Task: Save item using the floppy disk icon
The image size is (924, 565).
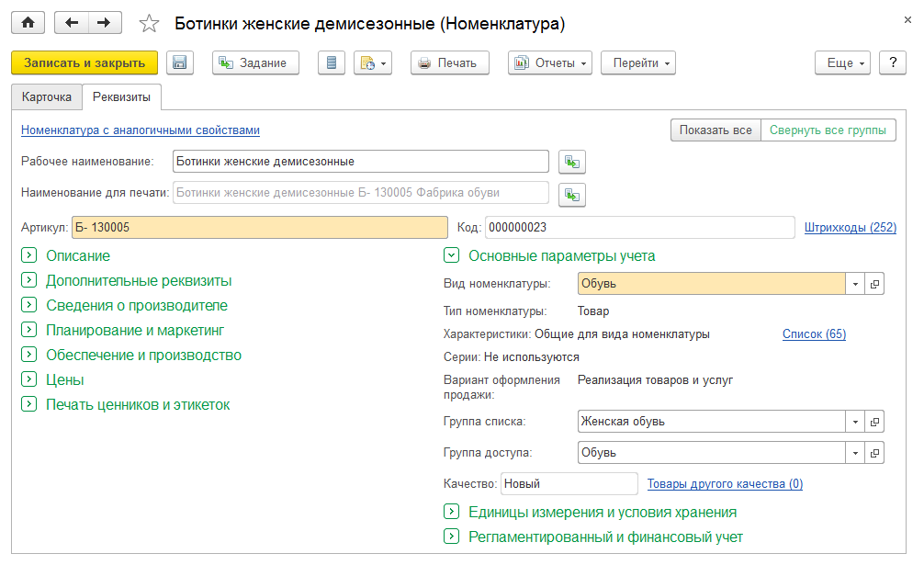Action: [x=179, y=62]
